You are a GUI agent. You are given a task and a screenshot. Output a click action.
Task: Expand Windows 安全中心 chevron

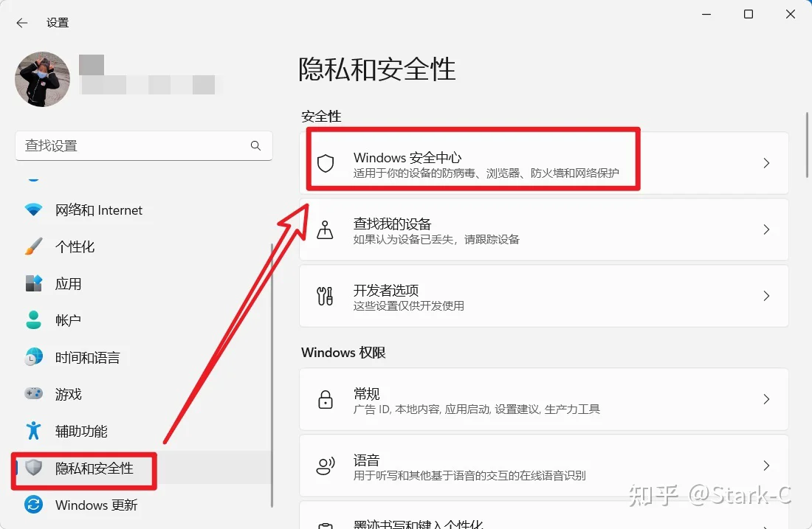[x=766, y=164]
